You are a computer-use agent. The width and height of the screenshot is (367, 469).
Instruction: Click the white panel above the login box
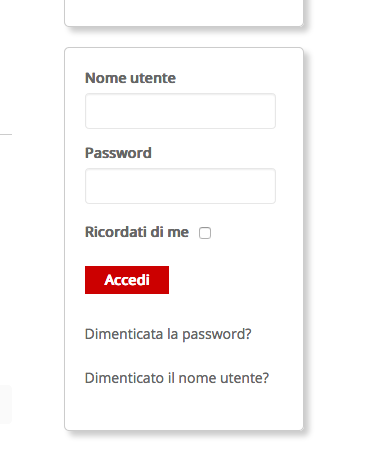coord(184,12)
